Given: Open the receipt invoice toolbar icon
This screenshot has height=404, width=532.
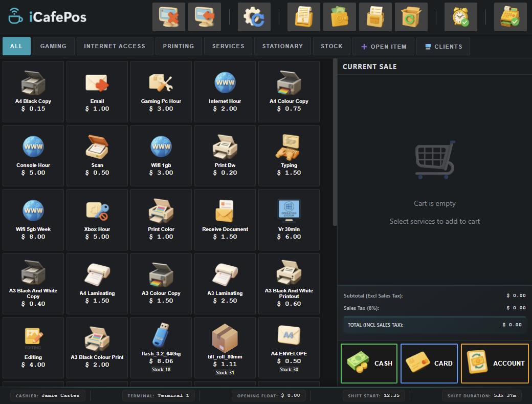Looking at the screenshot, I should tap(304, 17).
